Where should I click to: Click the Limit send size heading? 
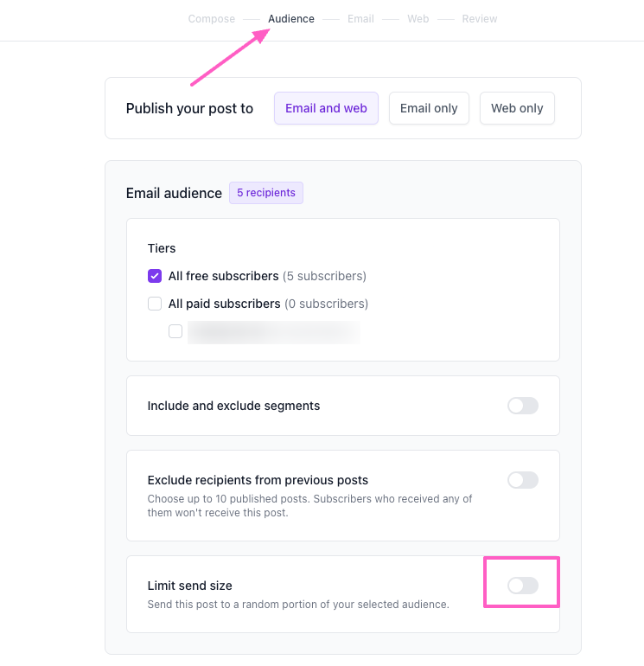click(190, 586)
